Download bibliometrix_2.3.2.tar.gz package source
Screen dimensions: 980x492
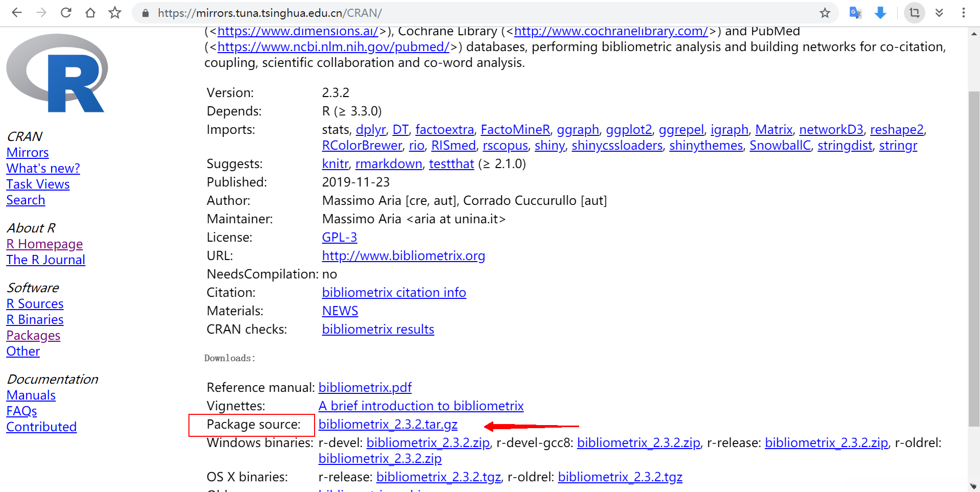[388, 425]
